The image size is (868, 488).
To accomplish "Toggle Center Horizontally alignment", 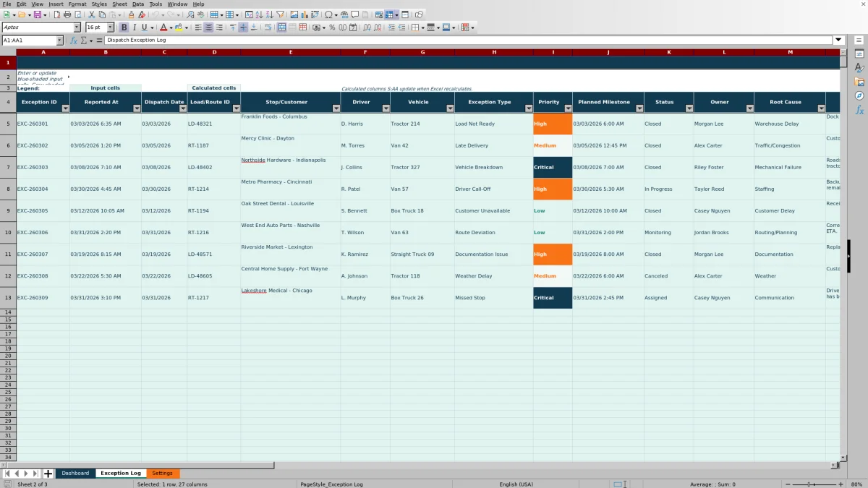I will coord(208,27).
